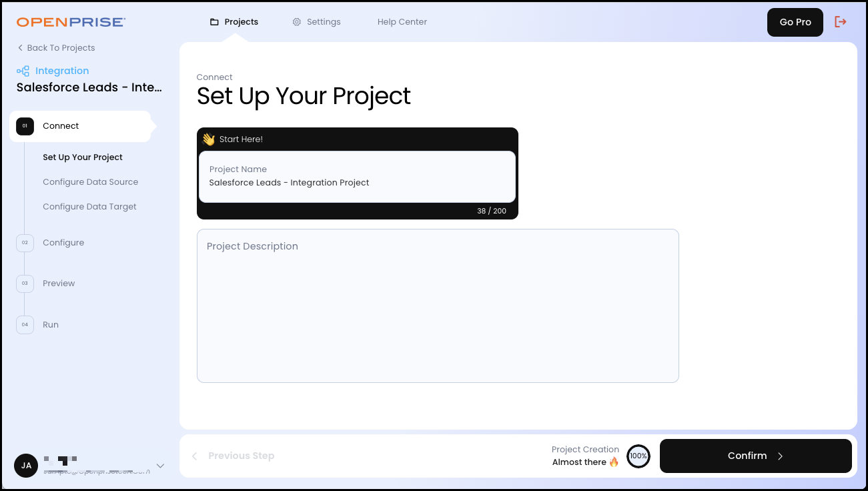Click the Project Description text area
868x491 pixels.
[x=438, y=306]
